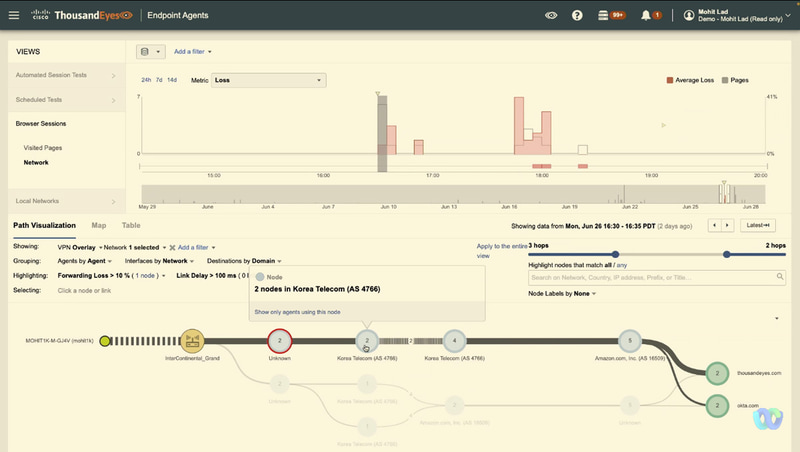Click the 2 hops slider handle
Viewport: 800px width, 452px height.
coord(727,254)
